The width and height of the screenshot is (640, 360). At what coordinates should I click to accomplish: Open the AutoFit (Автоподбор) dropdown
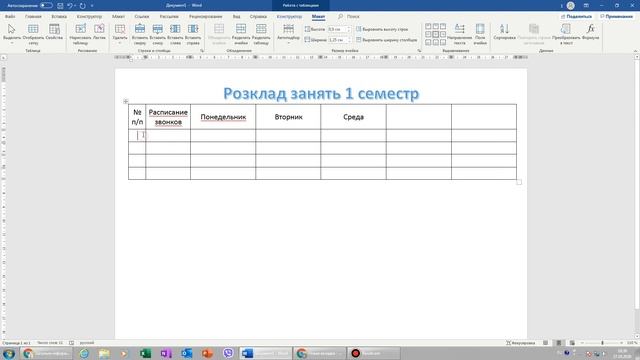point(288,34)
